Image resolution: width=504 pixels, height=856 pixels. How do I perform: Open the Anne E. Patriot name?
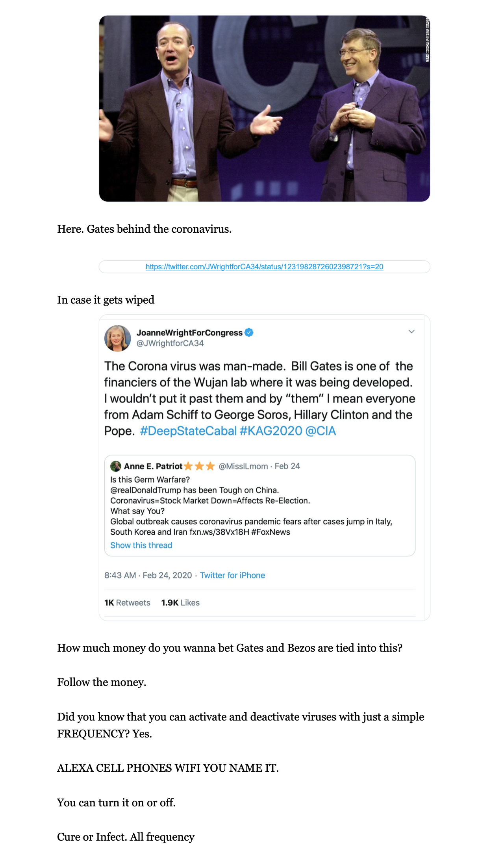tap(153, 466)
